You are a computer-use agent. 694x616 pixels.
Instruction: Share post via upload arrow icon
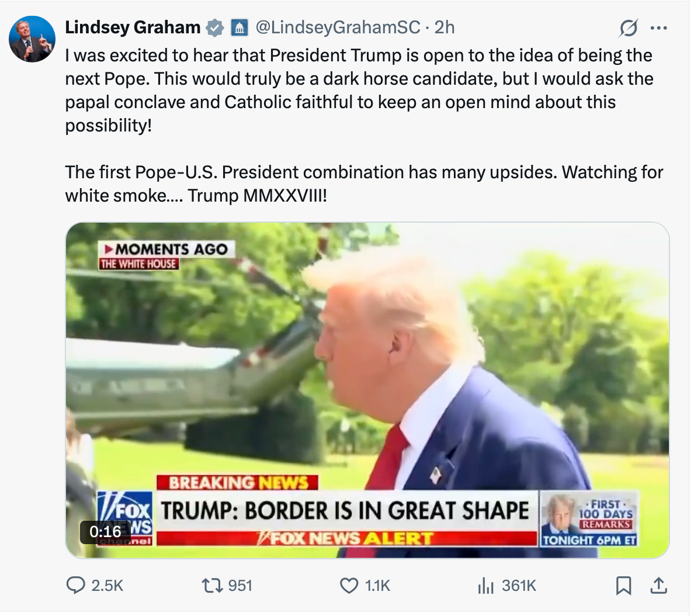click(x=658, y=586)
